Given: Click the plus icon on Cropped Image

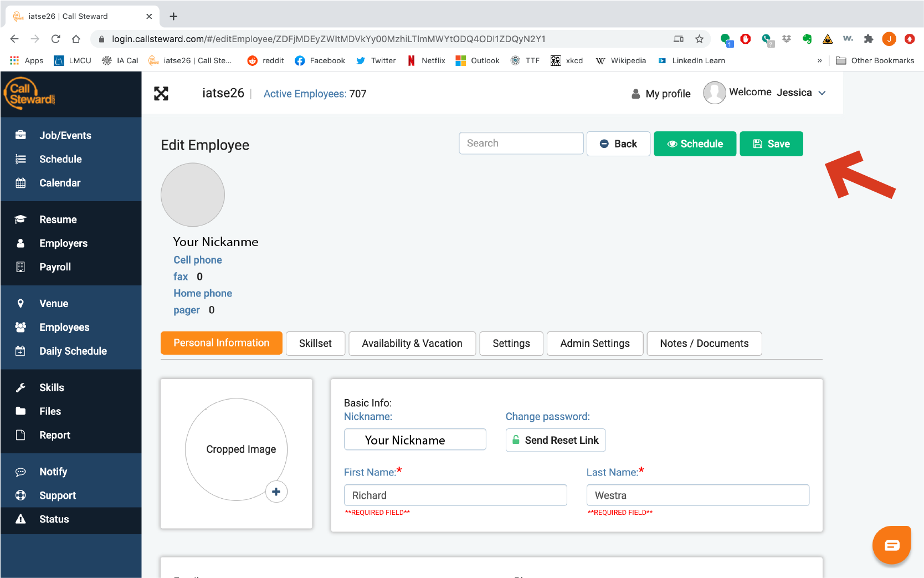Looking at the screenshot, I should 276,492.
